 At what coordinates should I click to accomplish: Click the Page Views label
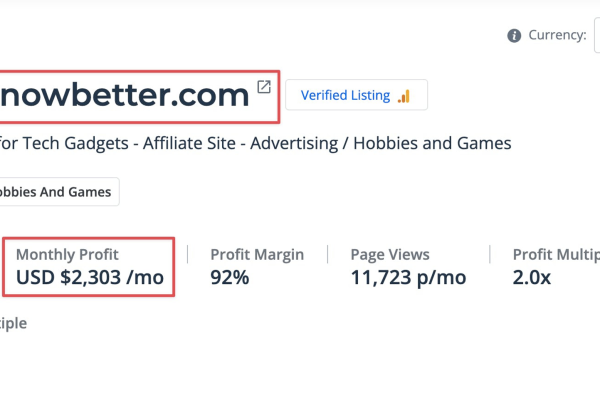click(390, 255)
